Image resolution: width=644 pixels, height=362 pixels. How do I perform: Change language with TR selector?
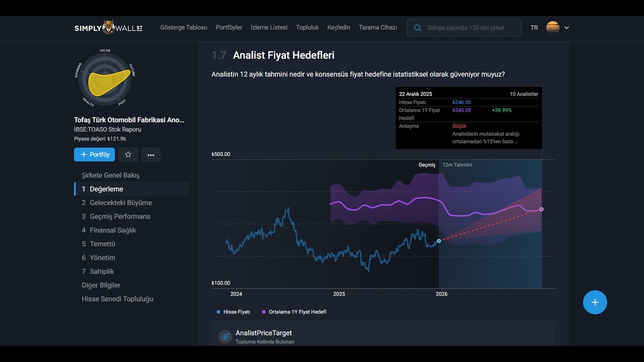[534, 28]
